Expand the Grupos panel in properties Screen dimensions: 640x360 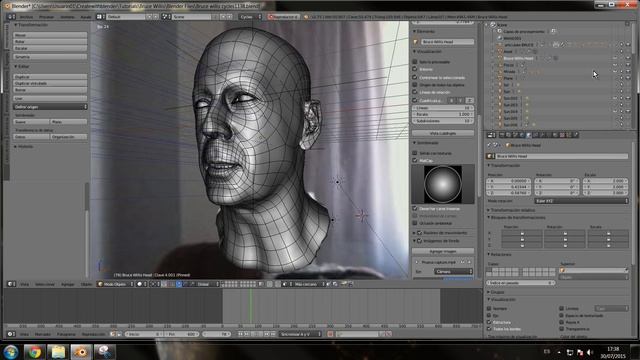pos(496,292)
